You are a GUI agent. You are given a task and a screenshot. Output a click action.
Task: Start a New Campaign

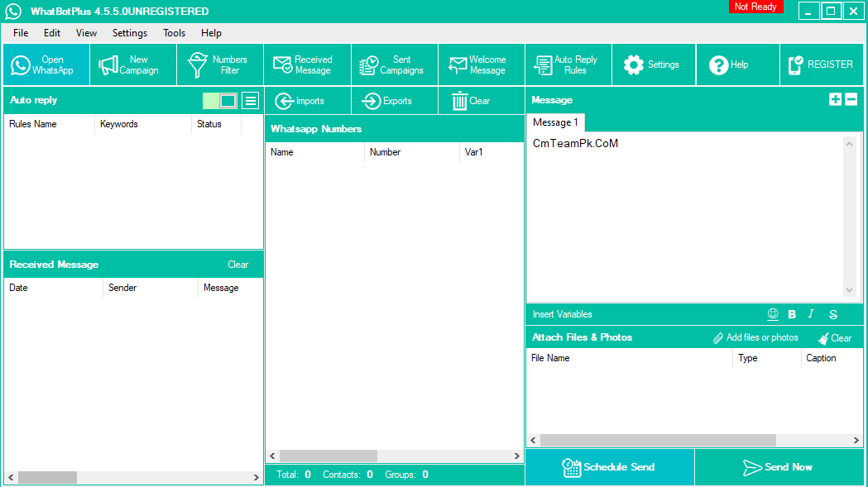133,64
